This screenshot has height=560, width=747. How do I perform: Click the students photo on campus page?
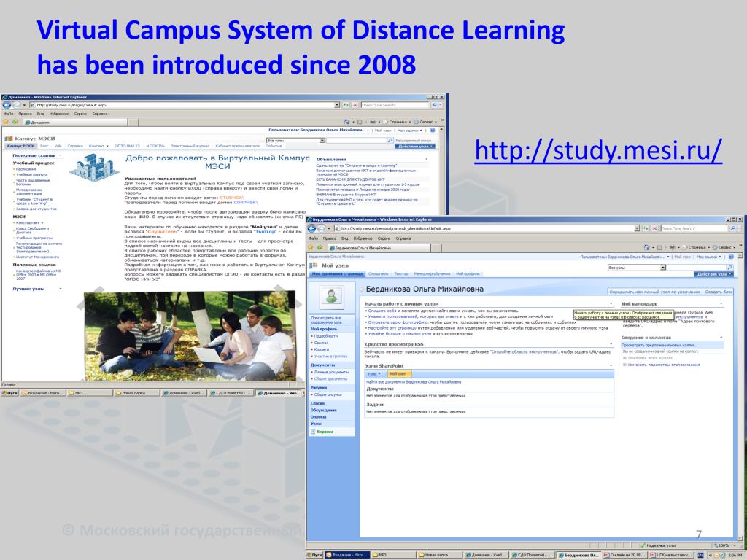(x=190, y=336)
